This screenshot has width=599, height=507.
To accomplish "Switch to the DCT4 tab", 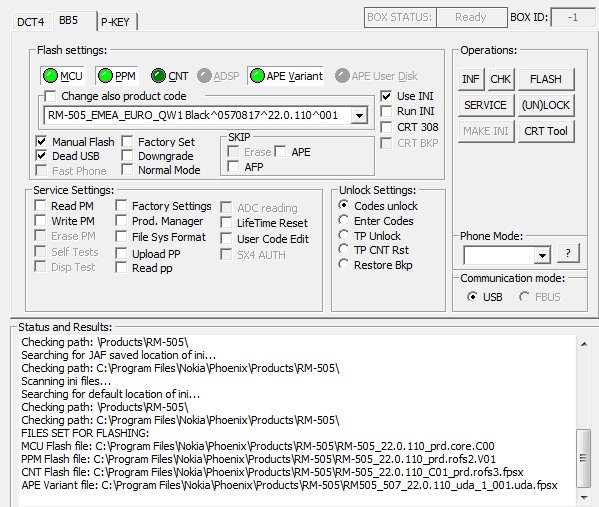I will point(31,22).
